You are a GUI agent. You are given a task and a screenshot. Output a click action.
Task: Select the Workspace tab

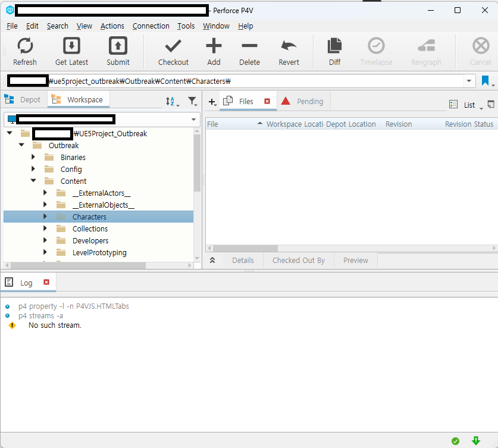click(x=79, y=100)
